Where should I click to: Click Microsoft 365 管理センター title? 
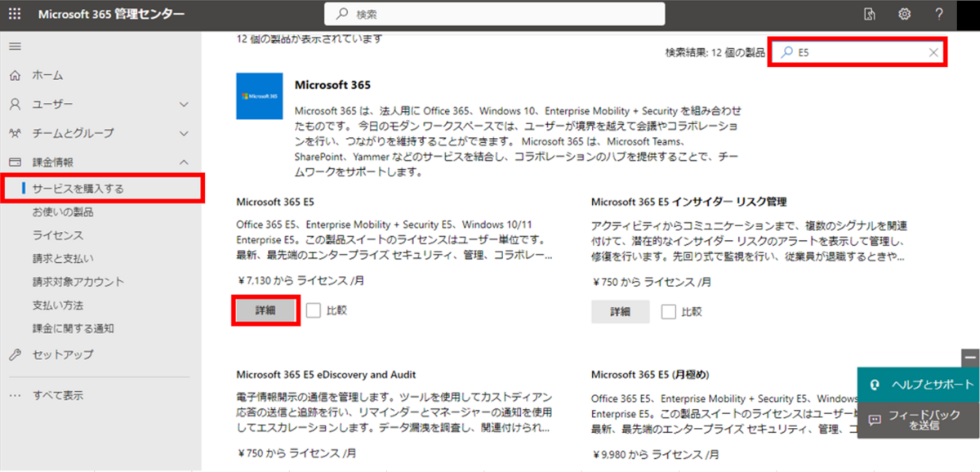[x=111, y=14]
